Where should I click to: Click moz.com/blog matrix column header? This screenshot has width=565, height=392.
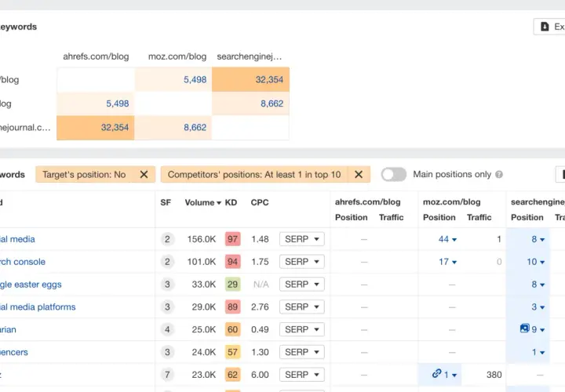click(177, 56)
